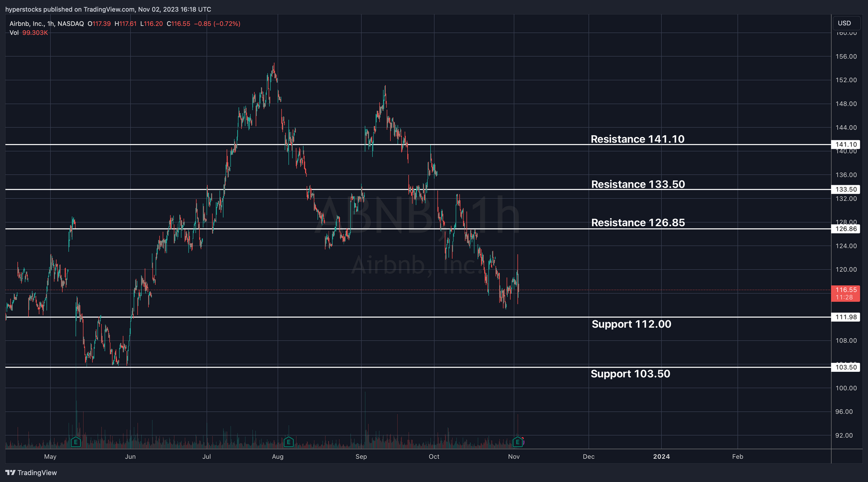Screen dimensions: 868x482
Task: Click the Aug label on time axis
Action: click(x=278, y=457)
